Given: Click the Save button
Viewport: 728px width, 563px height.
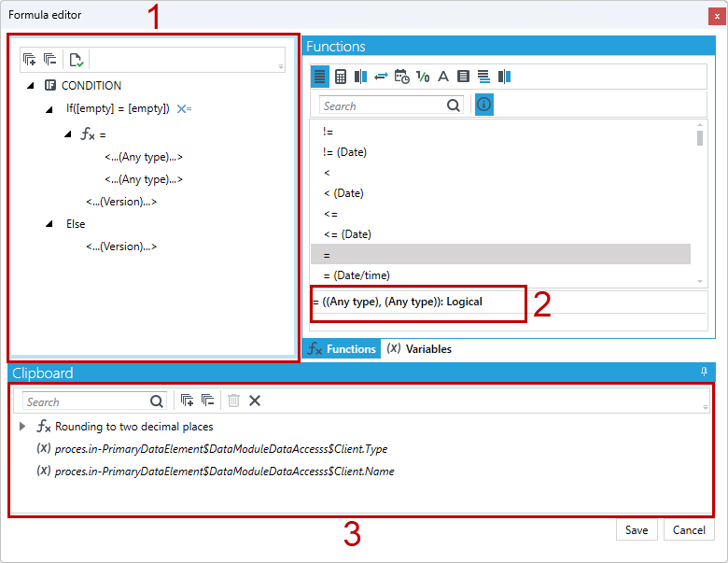Looking at the screenshot, I should pos(637,530).
